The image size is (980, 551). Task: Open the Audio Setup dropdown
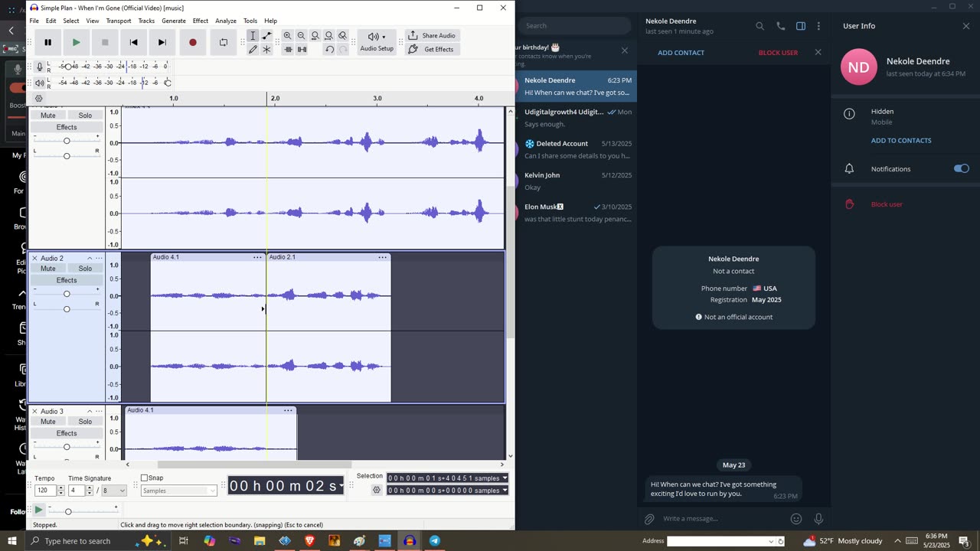click(x=376, y=42)
